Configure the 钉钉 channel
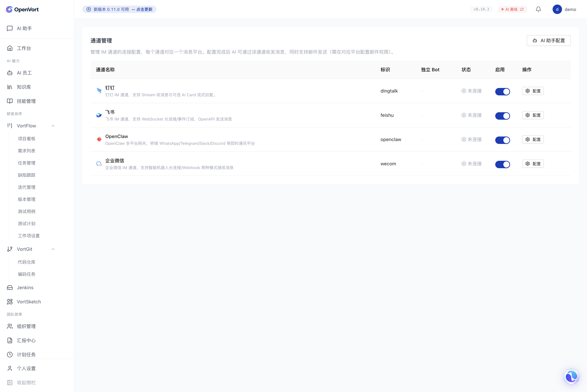The image size is (587, 392). pyautogui.click(x=533, y=91)
